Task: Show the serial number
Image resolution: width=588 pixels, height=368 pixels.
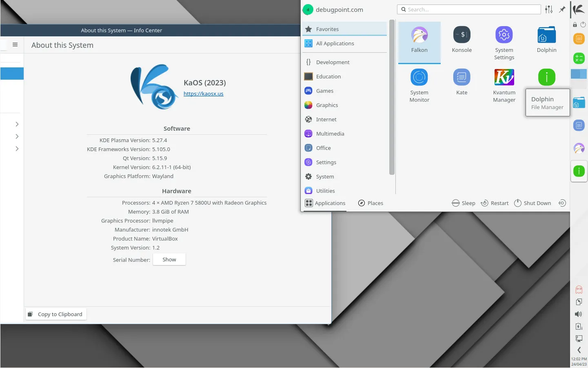Action: tap(169, 259)
